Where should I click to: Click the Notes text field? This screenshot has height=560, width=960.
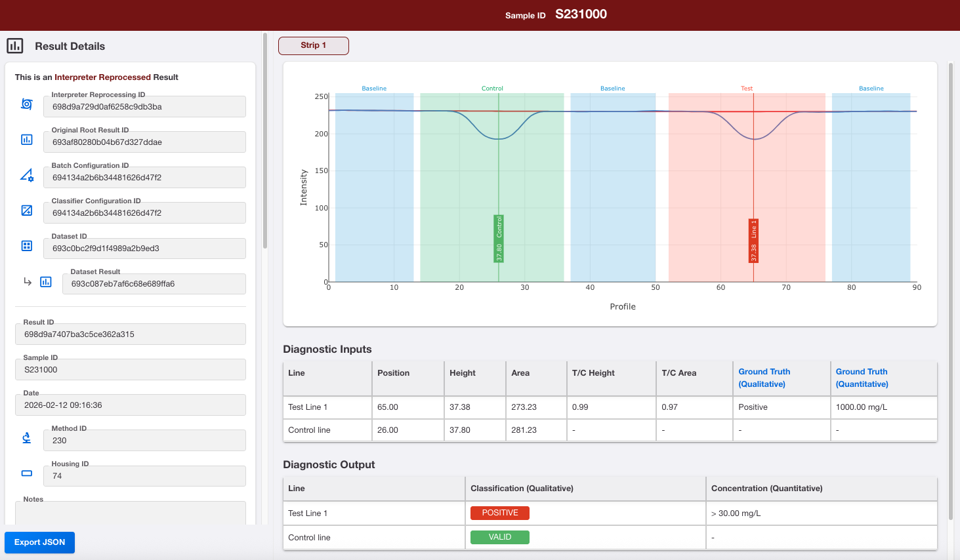tap(131, 513)
